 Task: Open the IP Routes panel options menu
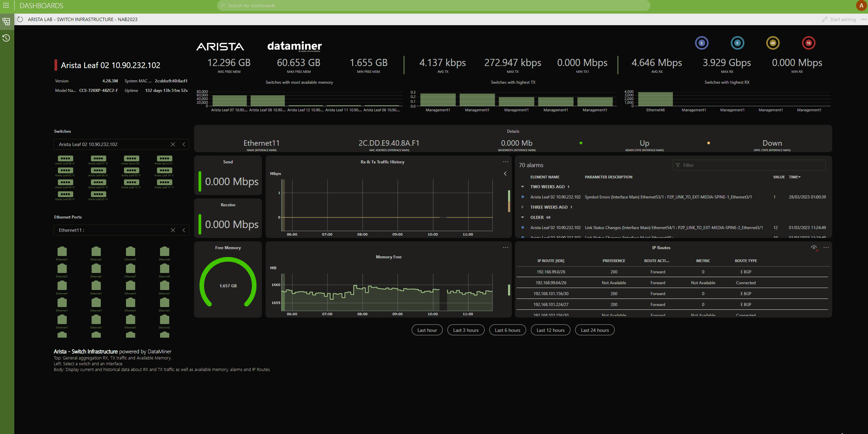(826, 247)
